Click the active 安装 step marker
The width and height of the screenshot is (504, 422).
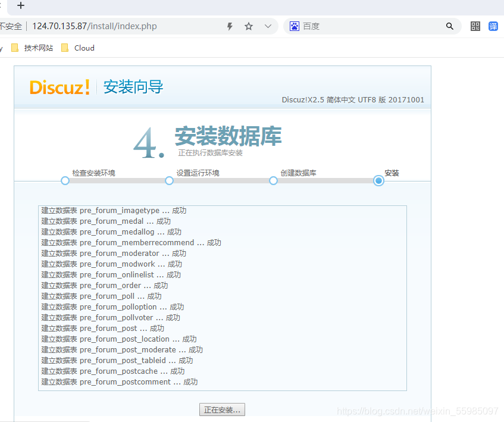point(378,180)
